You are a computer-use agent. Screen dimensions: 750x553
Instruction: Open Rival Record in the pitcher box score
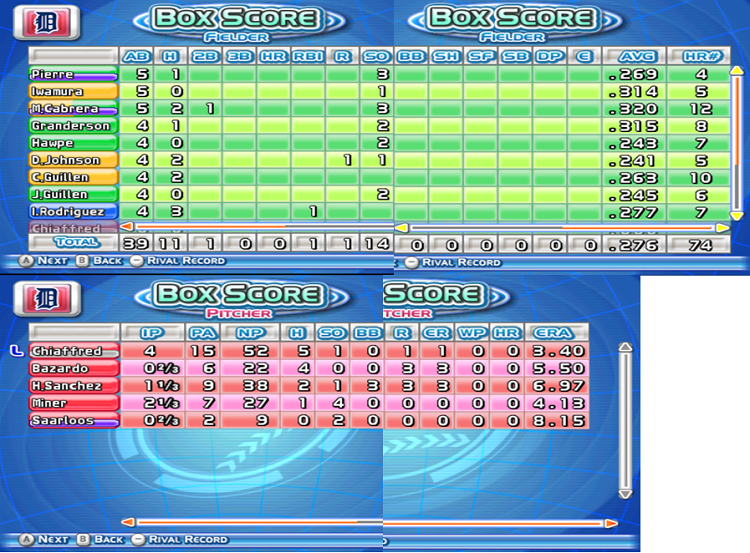(x=179, y=540)
